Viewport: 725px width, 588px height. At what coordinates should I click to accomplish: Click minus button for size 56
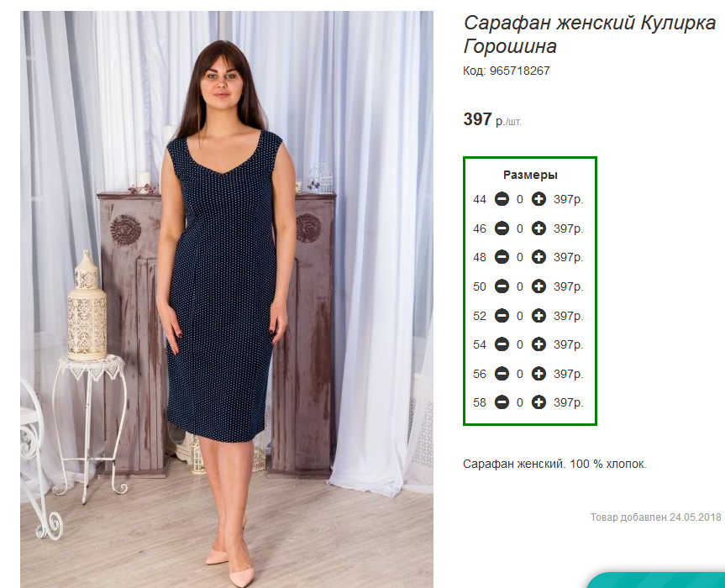(x=502, y=374)
